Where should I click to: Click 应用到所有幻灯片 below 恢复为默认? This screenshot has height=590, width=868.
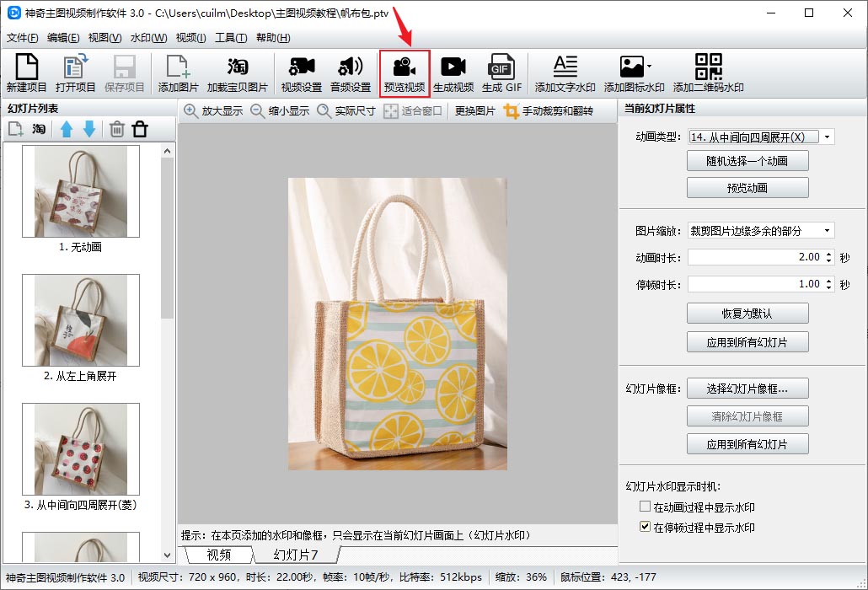point(747,342)
